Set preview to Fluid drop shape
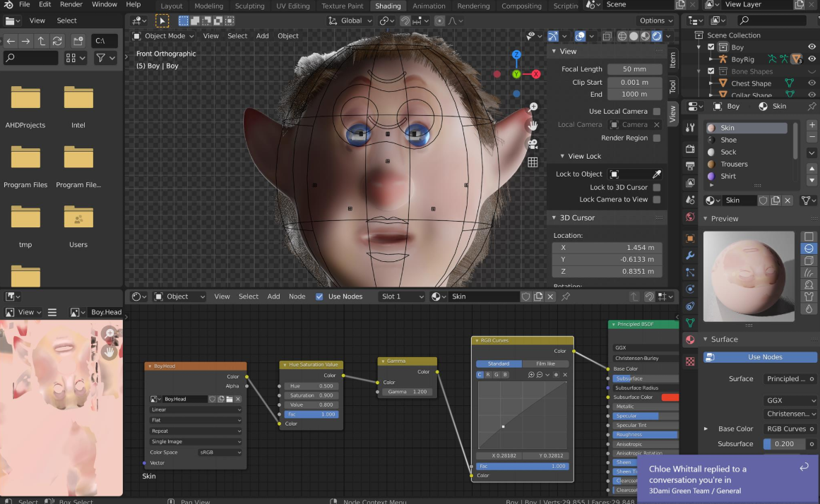820x504 pixels. (x=809, y=308)
